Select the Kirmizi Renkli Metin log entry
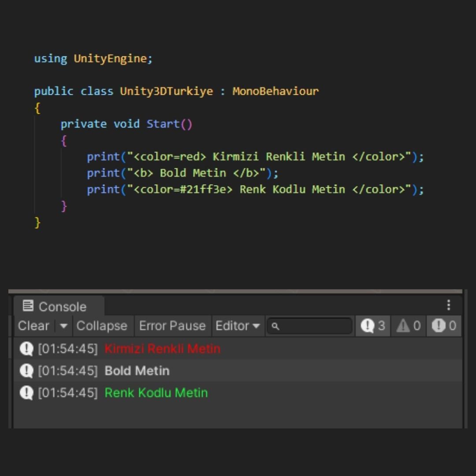 pyautogui.click(x=238, y=349)
